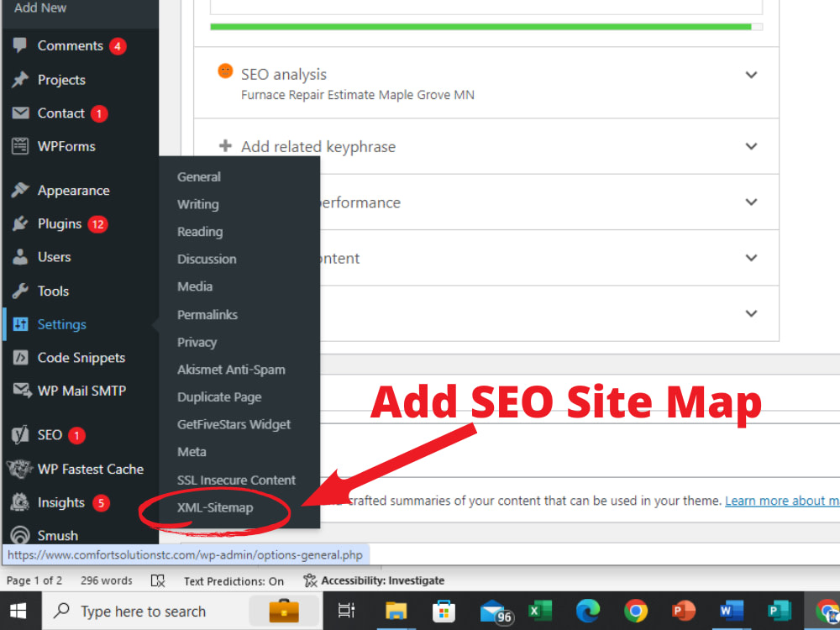Click the WP Mail SMTP envelope icon
The image size is (840, 630).
[x=22, y=391]
